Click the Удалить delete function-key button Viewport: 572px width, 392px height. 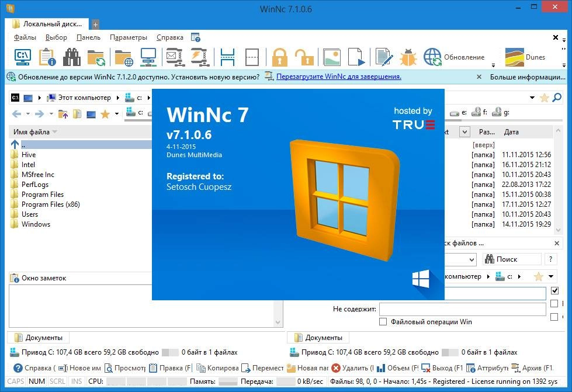353,368
